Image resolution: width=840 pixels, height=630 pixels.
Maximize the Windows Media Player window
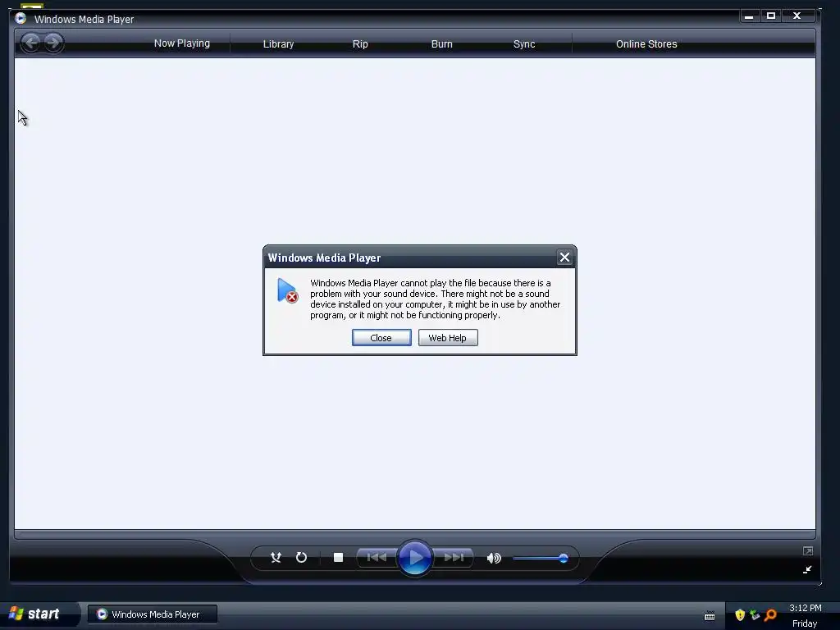[x=771, y=16]
